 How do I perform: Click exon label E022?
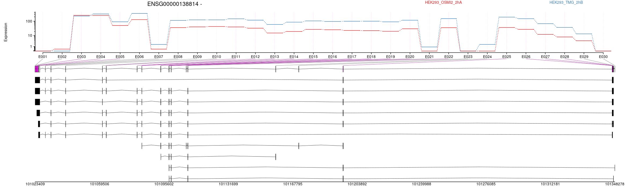coord(449,57)
